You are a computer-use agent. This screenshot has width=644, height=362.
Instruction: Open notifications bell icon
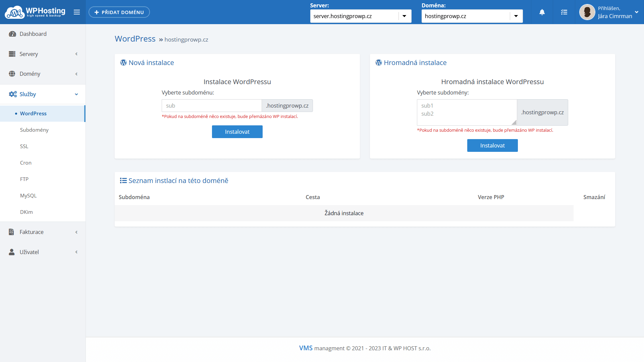tap(542, 12)
